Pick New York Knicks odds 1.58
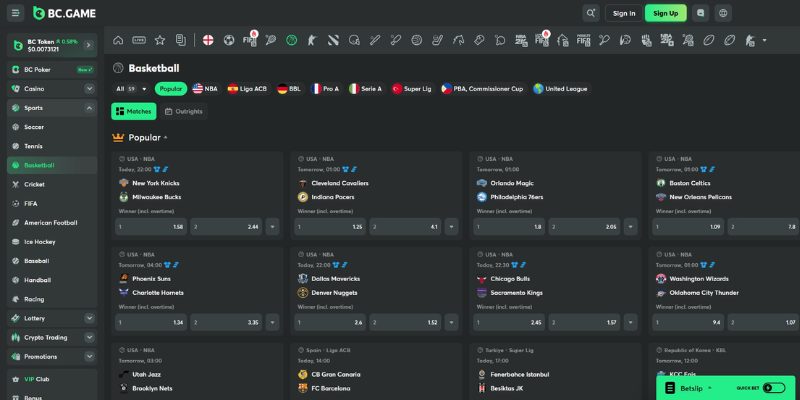This screenshot has width=800, height=400. coord(151,227)
